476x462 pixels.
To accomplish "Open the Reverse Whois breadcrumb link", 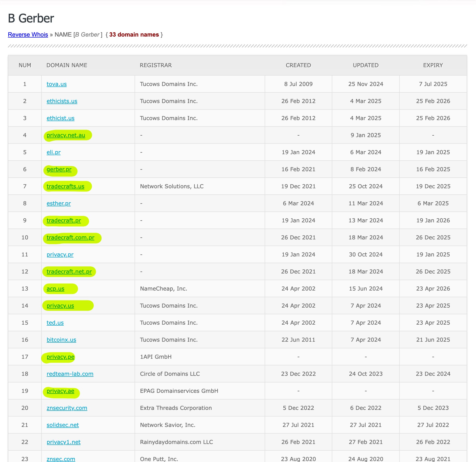I will point(28,35).
